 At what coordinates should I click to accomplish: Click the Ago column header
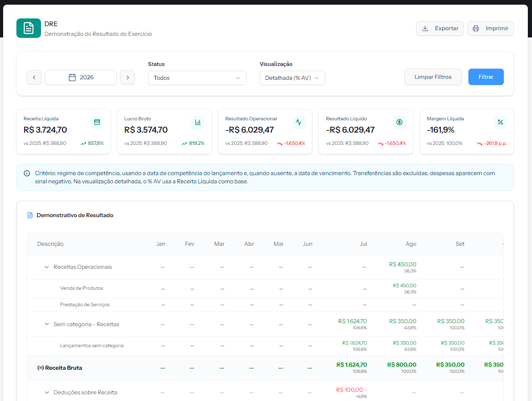411,244
